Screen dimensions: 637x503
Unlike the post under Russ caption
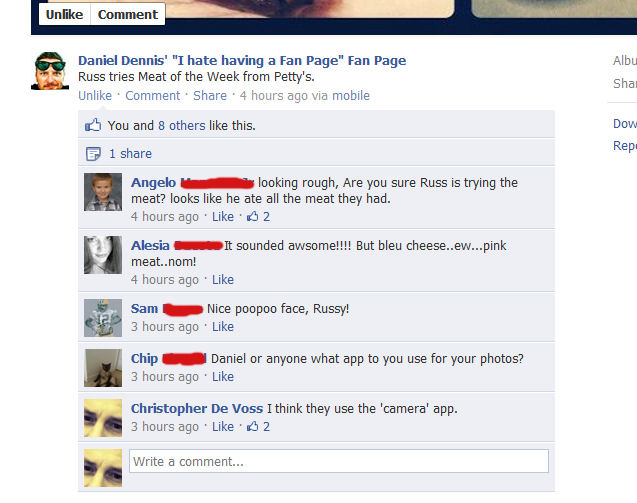click(95, 95)
